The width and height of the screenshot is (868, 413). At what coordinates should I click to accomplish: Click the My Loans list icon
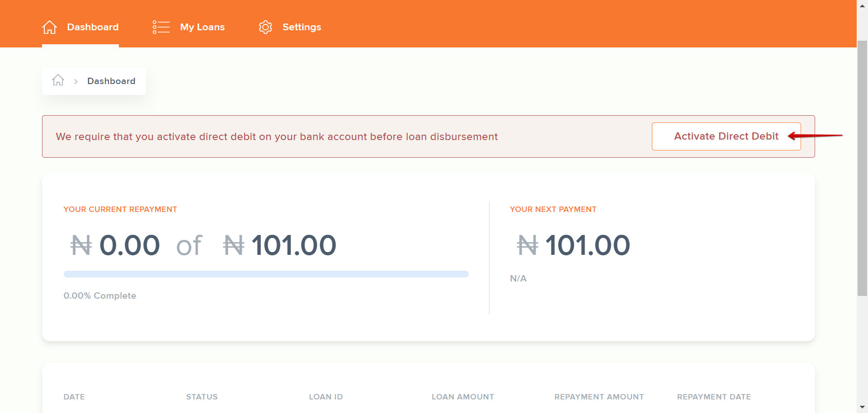pyautogui.click(x=161, y=27)
